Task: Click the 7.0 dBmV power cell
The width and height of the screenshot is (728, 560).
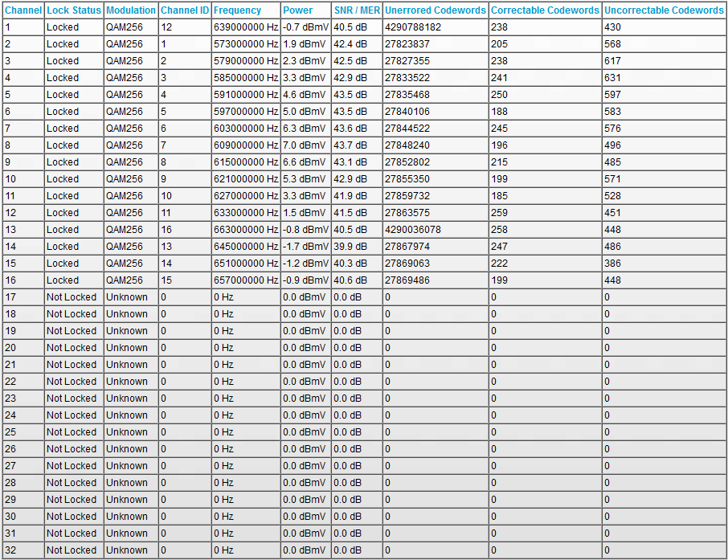Action: point(304,145)
